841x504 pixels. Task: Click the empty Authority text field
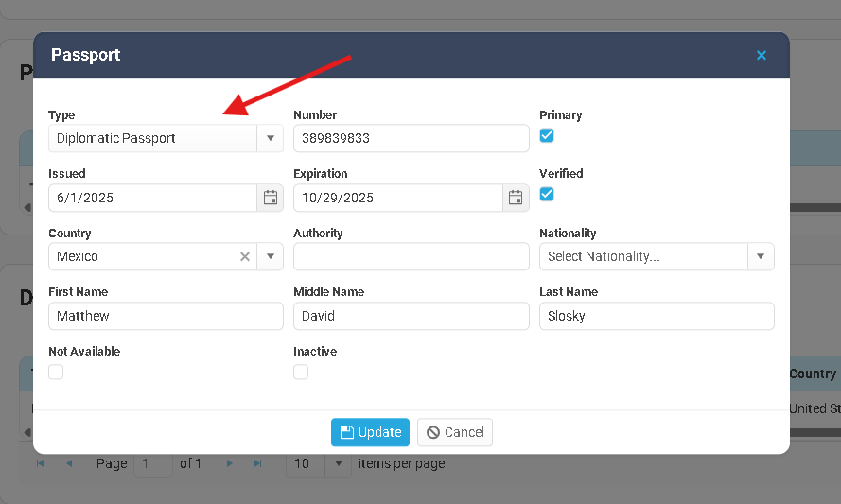[x=411, y=256]
